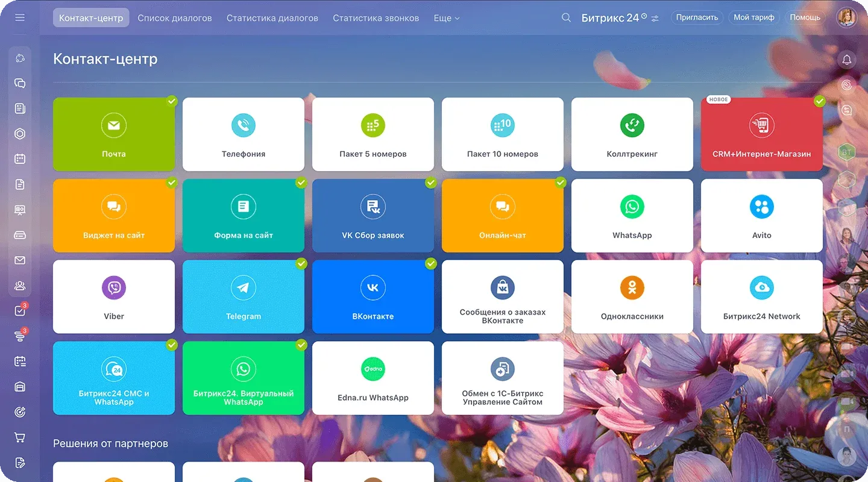Screen dimensions: 868x482
Task: Open search using the magnifier icon
Action: coord(566,17)
